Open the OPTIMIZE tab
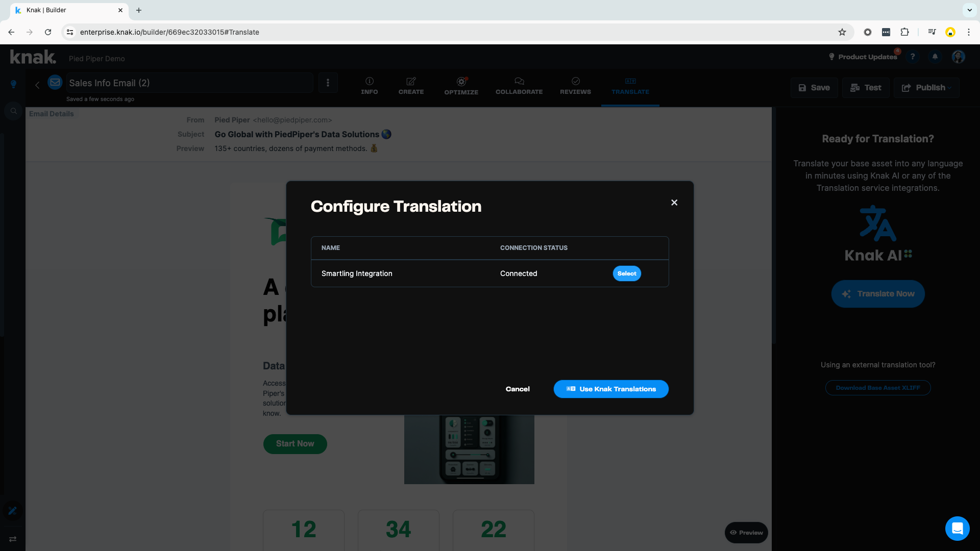980x551 pixels. point(461,86)
